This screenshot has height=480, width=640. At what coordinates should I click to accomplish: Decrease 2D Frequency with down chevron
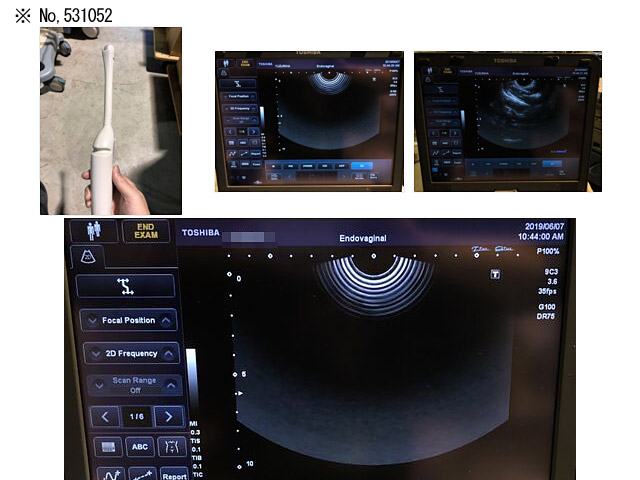(x=96, y=353)
